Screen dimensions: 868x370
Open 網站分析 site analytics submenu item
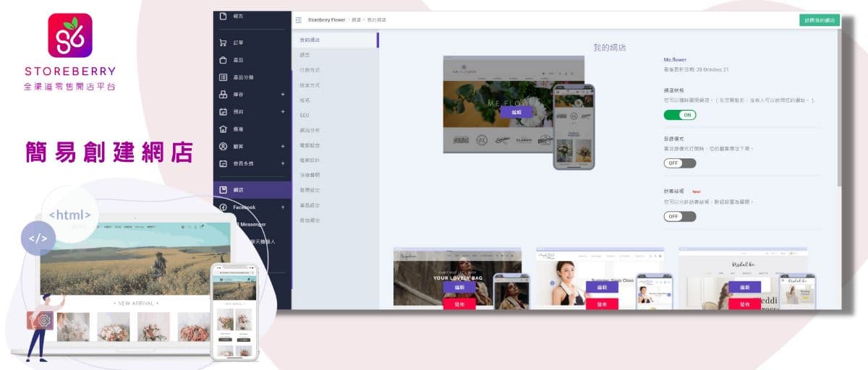pos(310,130)
